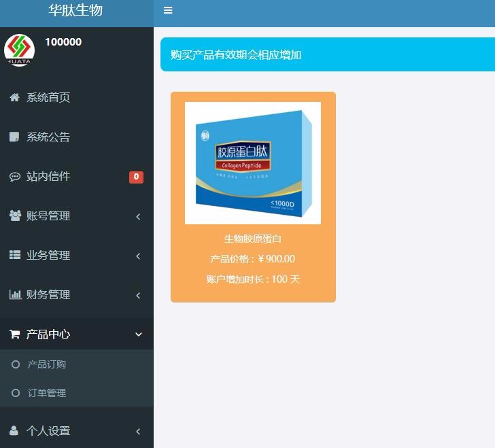The image size is (495, 448).
Task: Click the Huatai user avatar logo
Action: pyautogui.click(x=19, y=50)
